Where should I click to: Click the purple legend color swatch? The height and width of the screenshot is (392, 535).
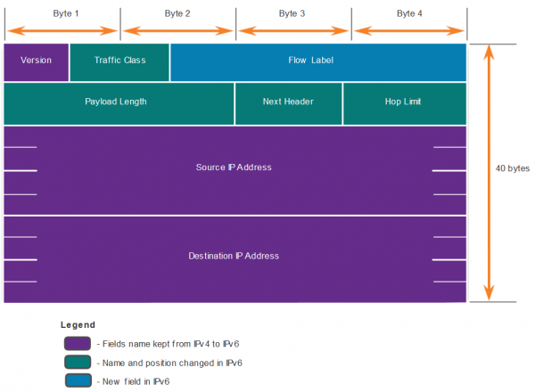click(76, 345)
